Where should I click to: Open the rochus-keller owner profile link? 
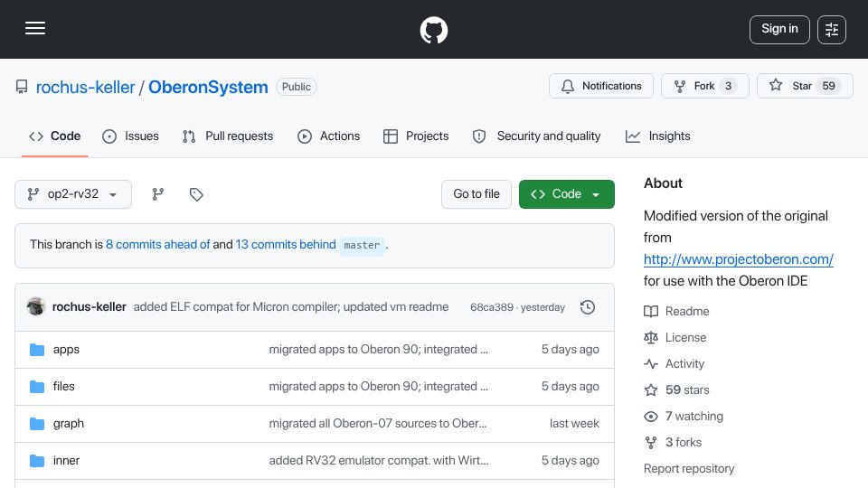coord(85,87)
